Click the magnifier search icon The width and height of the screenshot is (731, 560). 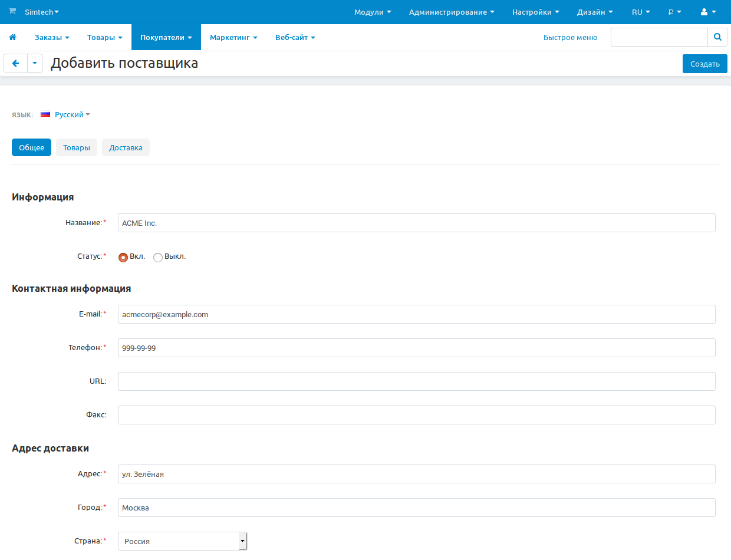(717, 37)
